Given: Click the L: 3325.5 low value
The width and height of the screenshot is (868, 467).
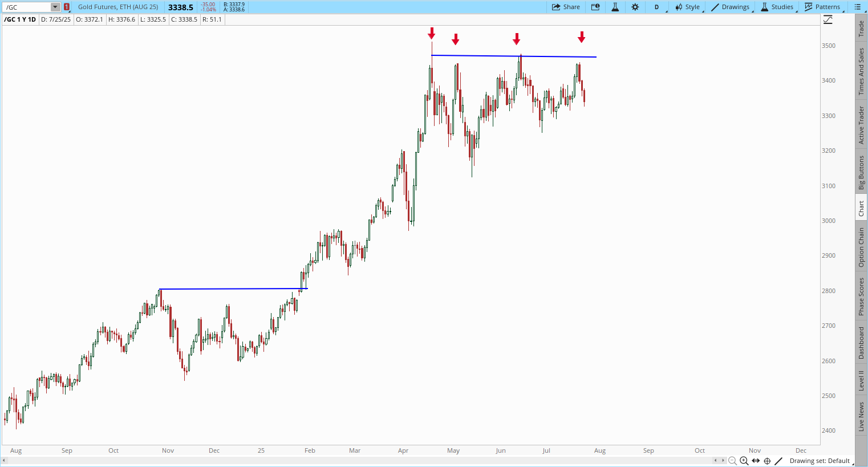Looking at the screenshot, I should (x=153, y=19).
